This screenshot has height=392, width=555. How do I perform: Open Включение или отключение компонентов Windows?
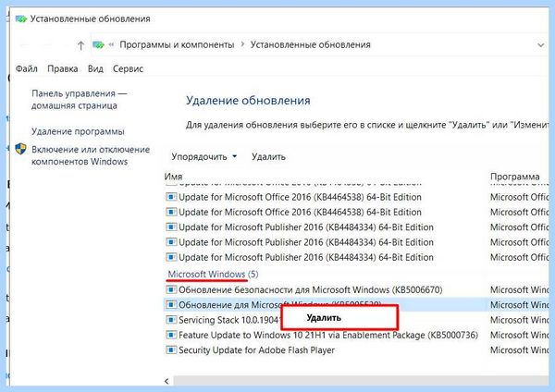click(91, 155)
